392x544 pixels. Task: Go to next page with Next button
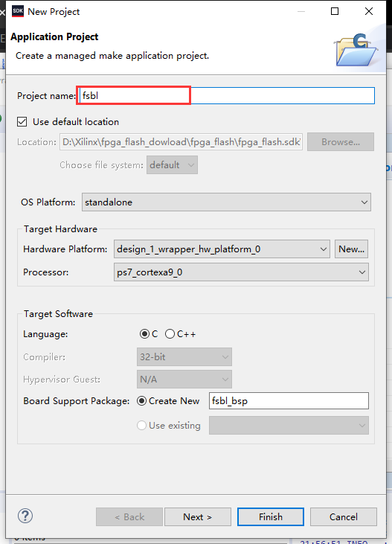coord(198,517)
